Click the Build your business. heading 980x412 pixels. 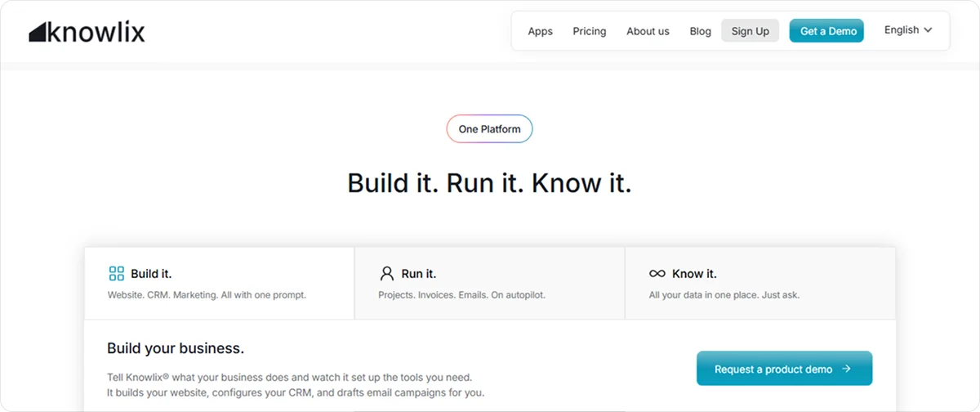point(176,349)
